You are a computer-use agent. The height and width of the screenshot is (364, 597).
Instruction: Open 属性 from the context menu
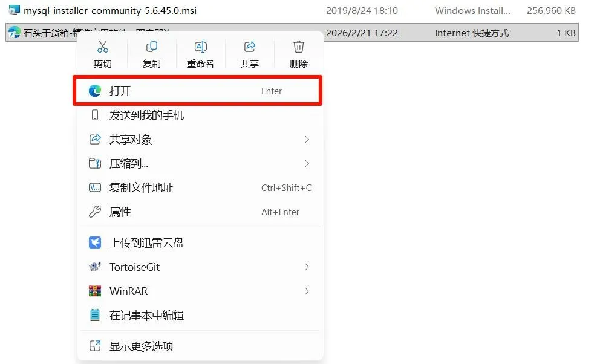pyautogui.click(x=200, y=212)
